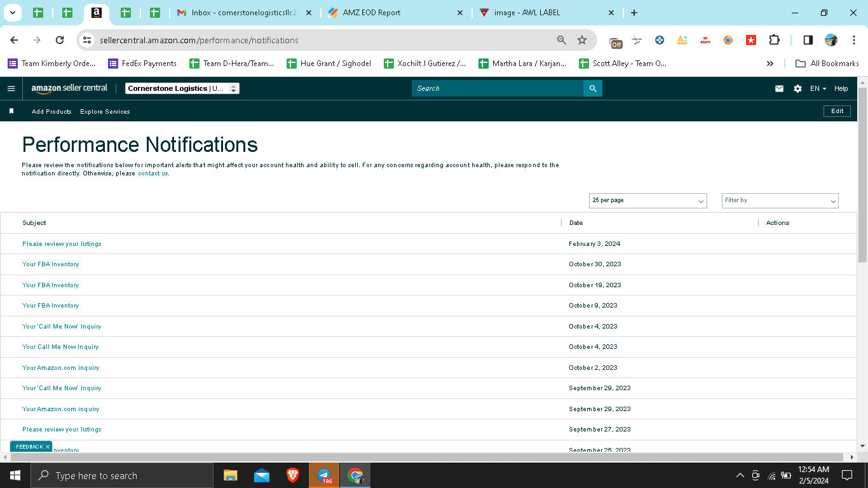Reload the current page

[x=60, y=40]
